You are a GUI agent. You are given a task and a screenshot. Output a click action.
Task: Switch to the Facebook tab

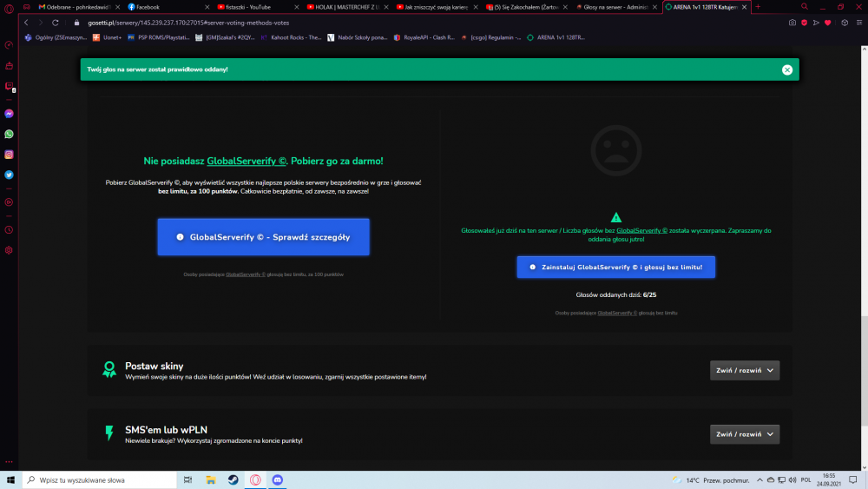[x=168, y=7]
